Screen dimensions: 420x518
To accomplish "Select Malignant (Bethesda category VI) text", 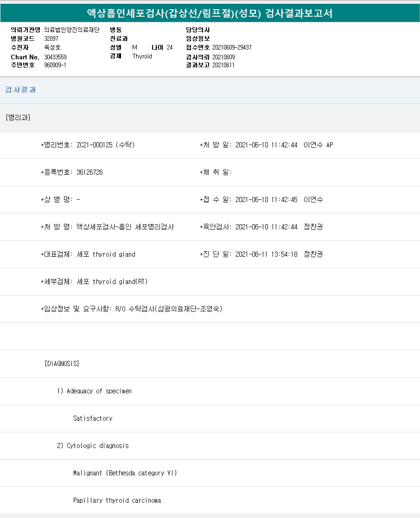I will coord(125,473).
